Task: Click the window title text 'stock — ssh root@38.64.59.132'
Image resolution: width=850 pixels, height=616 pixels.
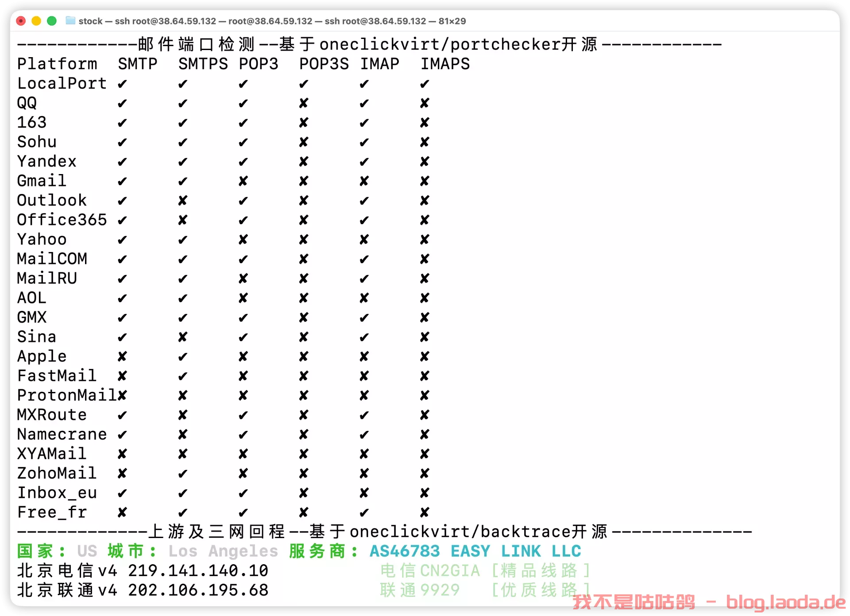Action: pos(147,21)
